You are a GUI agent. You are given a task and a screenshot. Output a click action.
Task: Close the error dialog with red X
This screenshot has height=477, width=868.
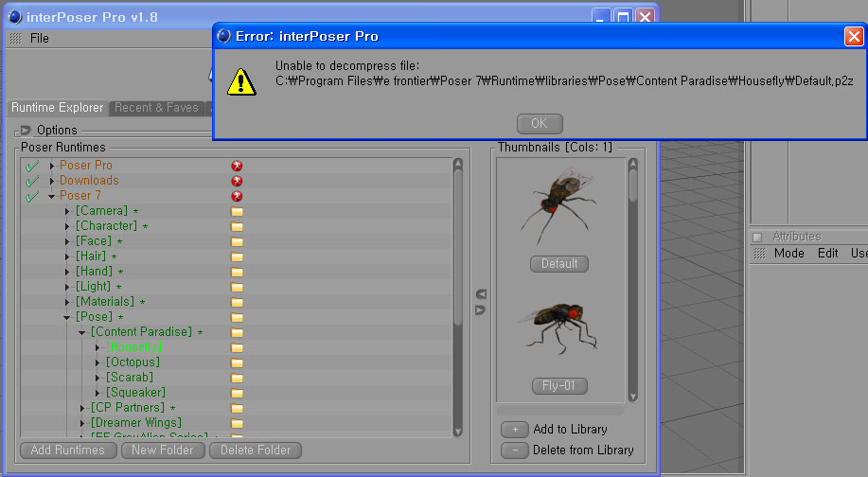pyautogui.click(x=854, y=37)
